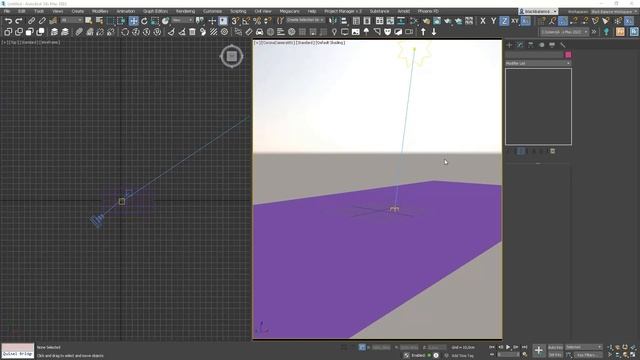640x360 pixels.
Task: Toggle Percent Snap on toolbar
Action: coord(257,21)
